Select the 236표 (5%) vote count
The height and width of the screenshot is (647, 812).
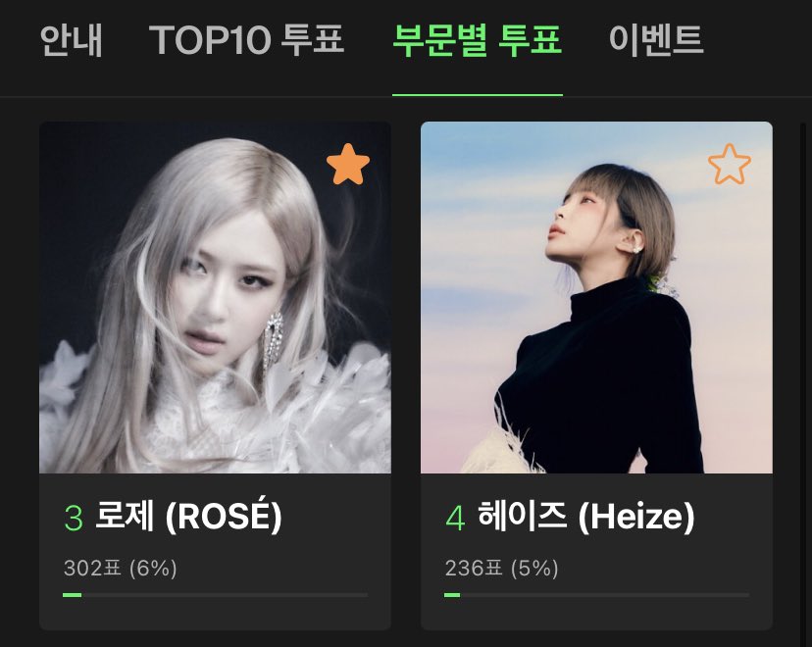(502, 569)
